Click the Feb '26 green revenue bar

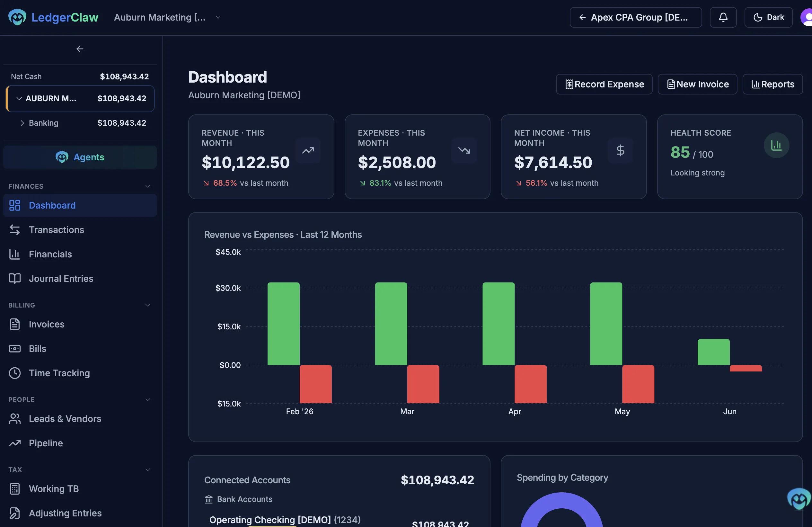[284, 324]
